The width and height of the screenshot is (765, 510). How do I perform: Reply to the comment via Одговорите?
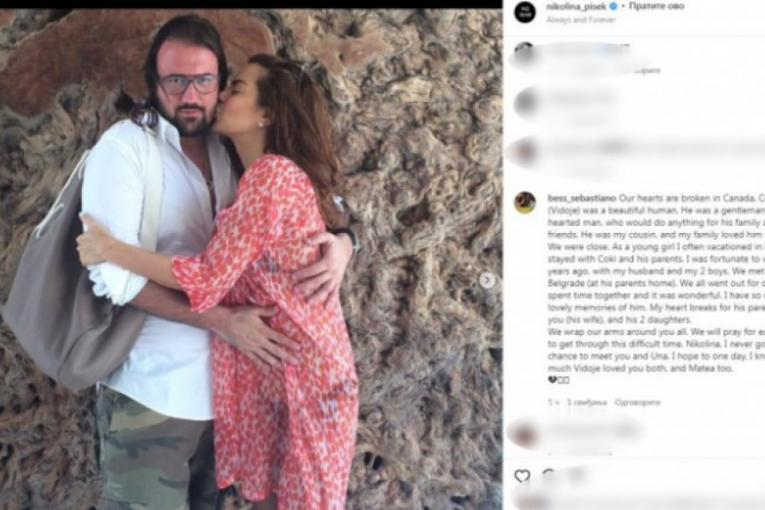637,402
